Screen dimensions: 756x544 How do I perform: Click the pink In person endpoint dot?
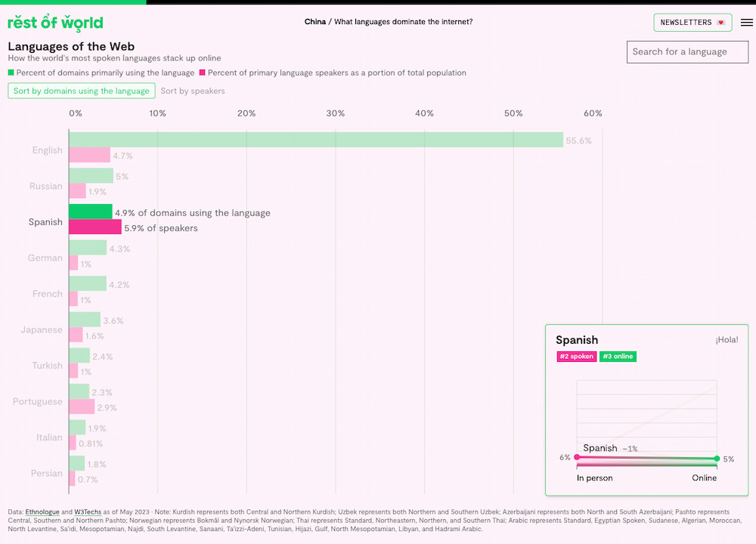click(578, 457)
